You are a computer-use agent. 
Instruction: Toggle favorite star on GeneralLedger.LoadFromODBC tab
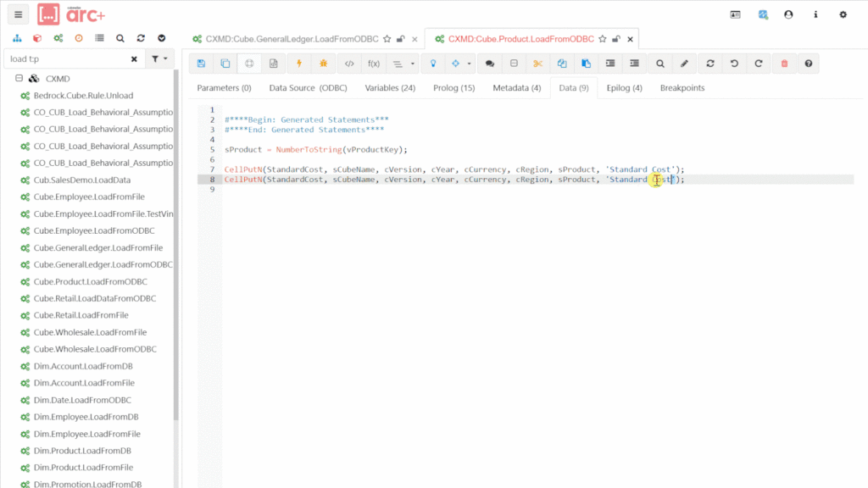[387, 39]
